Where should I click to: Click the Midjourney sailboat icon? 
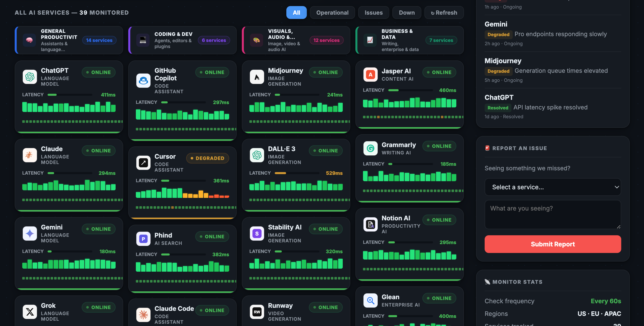click(257, 77)
